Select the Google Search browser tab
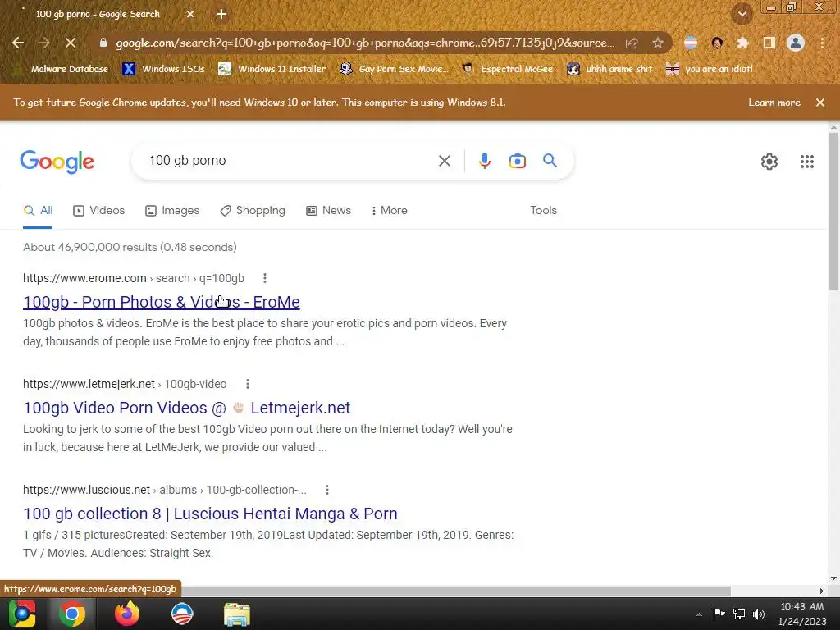The height and width of the screenshot is (630, 840). 98,14
